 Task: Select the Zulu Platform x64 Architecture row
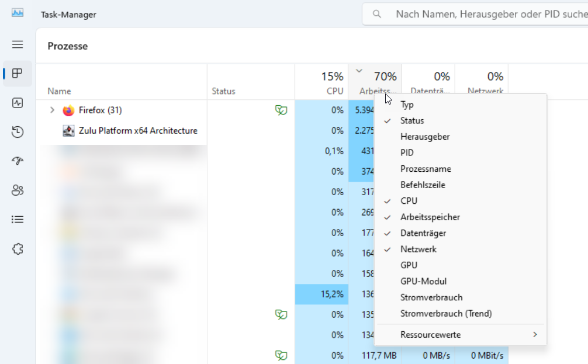pyautogui.click(x=137, y=131)
